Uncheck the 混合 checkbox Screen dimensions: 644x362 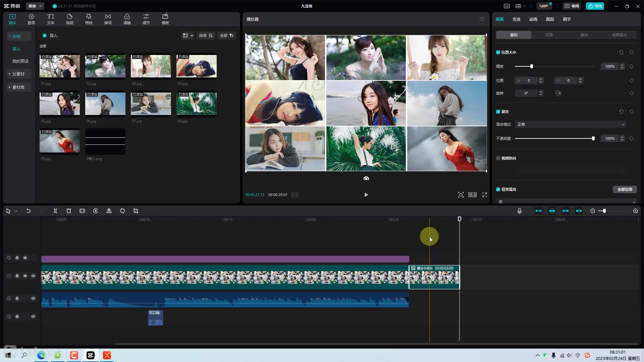point(498,112)
